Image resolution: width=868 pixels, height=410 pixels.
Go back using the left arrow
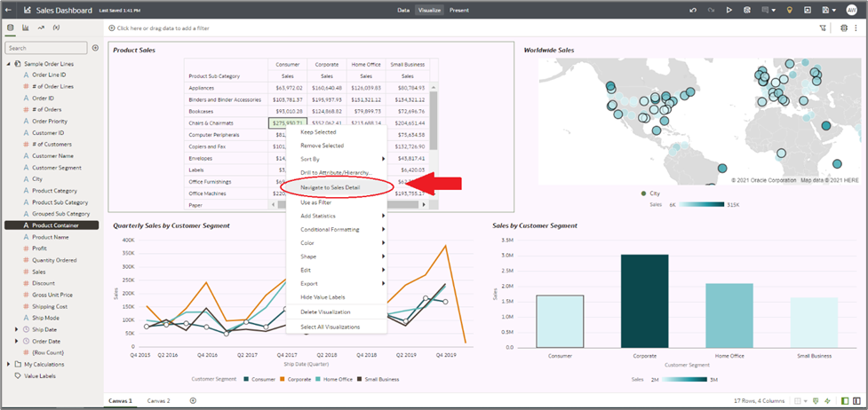coord(8,10)
